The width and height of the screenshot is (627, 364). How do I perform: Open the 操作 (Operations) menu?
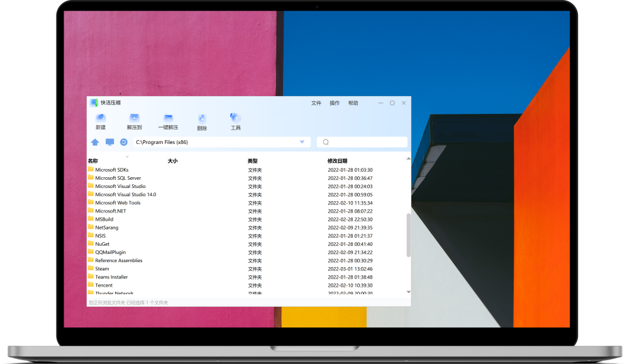335,103
